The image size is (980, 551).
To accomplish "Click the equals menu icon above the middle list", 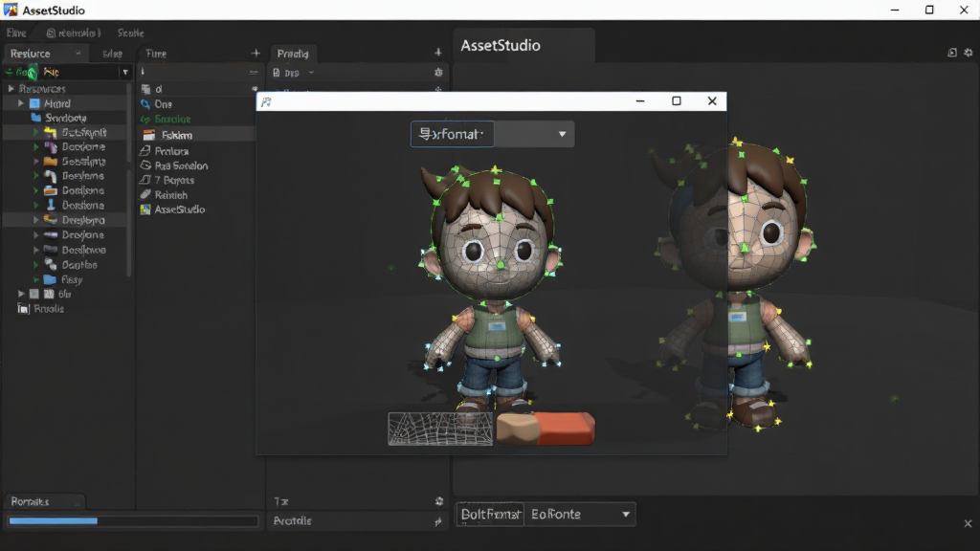I will click(253, 73).
